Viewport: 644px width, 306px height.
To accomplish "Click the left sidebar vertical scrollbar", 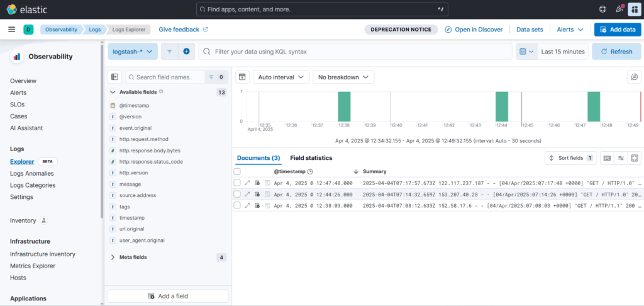I will 102,132.
